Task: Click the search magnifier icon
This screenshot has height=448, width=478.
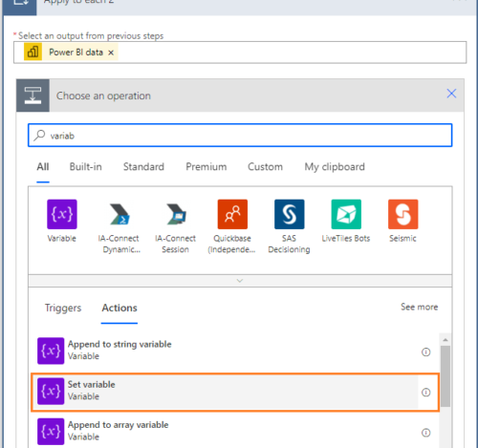Action: [x=39, y=136]
